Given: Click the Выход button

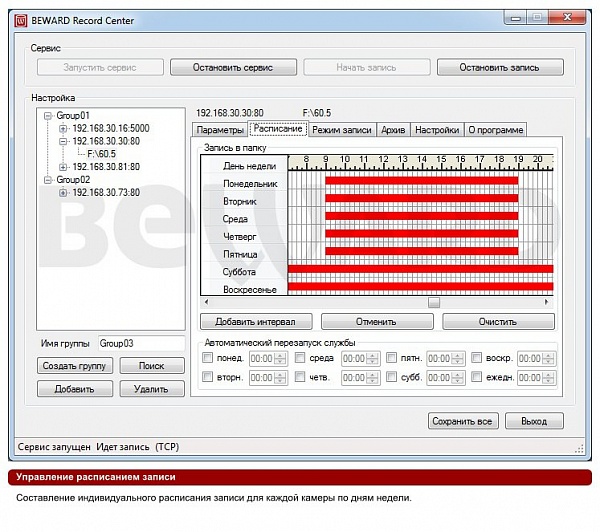Looking at the screenshot, I should [534, 421].
